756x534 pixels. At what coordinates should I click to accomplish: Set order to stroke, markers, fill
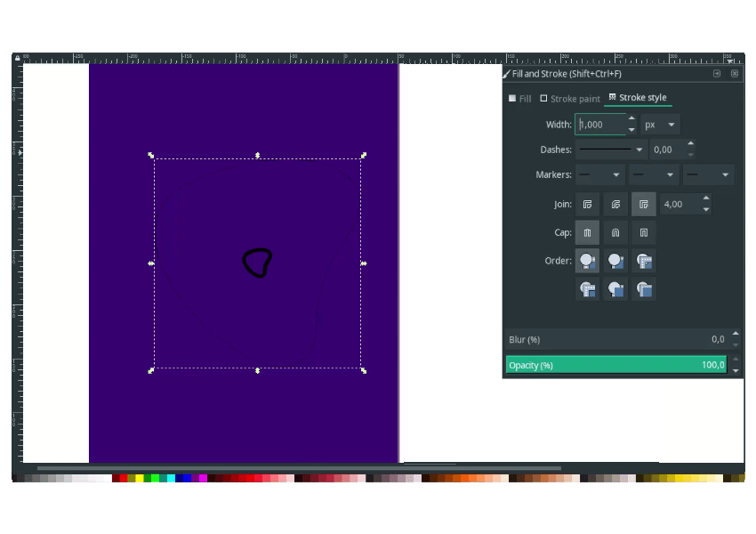(x=615, y=289)
